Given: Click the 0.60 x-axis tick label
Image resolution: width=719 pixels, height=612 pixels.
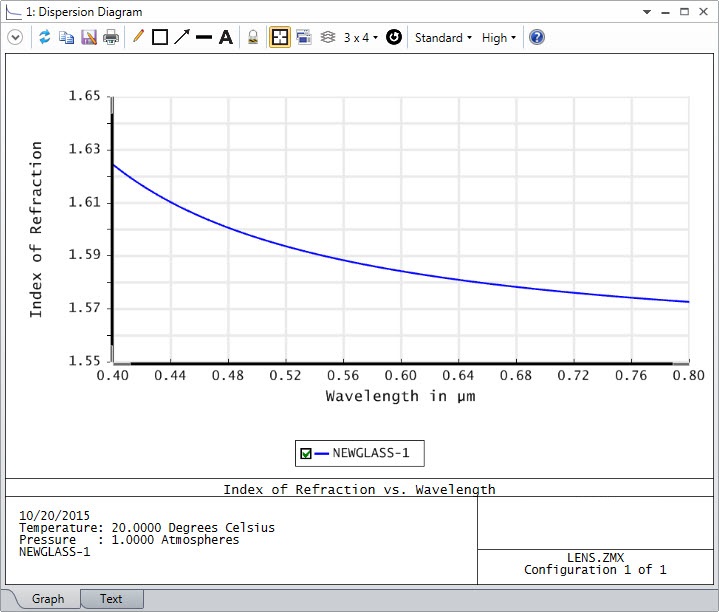Looking at the screenshot, I should coord(400,376).
